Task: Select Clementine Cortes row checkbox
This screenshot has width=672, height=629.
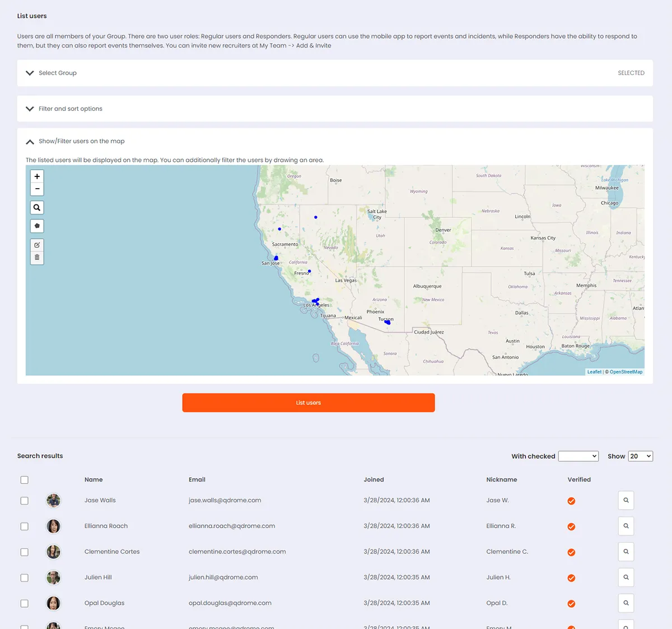Action: tap(24, 552)
